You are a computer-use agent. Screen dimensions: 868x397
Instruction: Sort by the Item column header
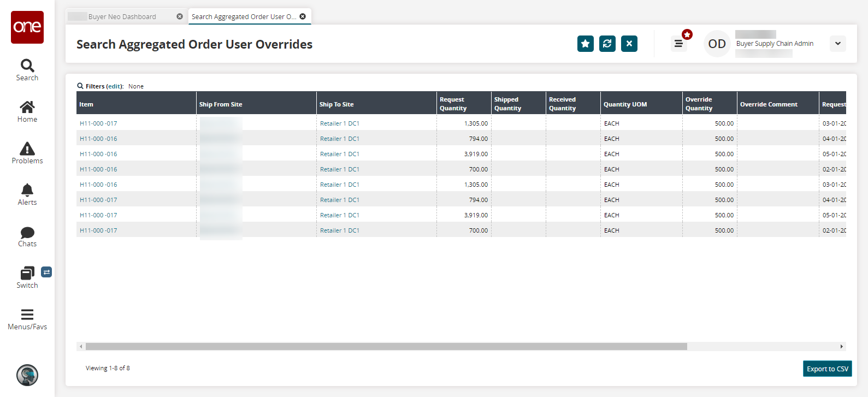pos(136,104)
